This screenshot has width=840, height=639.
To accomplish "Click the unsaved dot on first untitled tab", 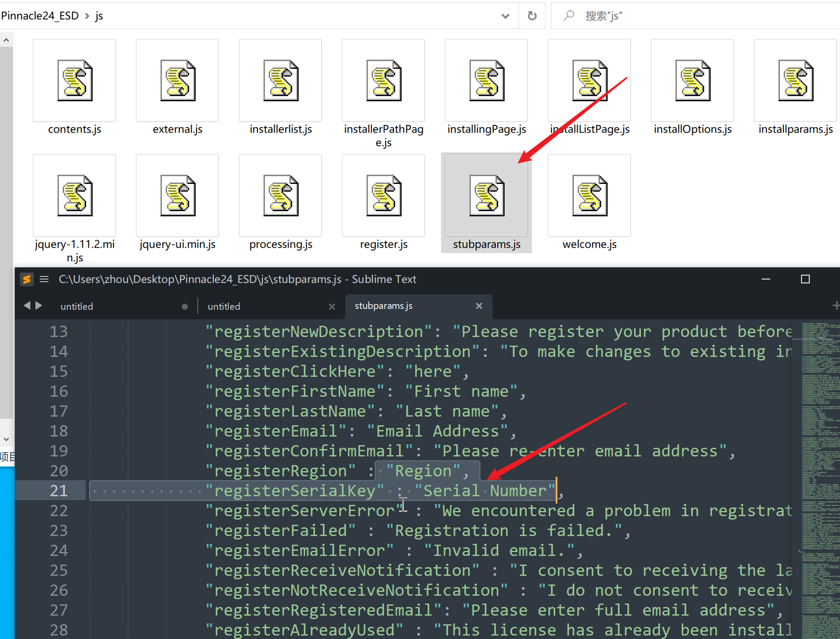I will point(185,306).
